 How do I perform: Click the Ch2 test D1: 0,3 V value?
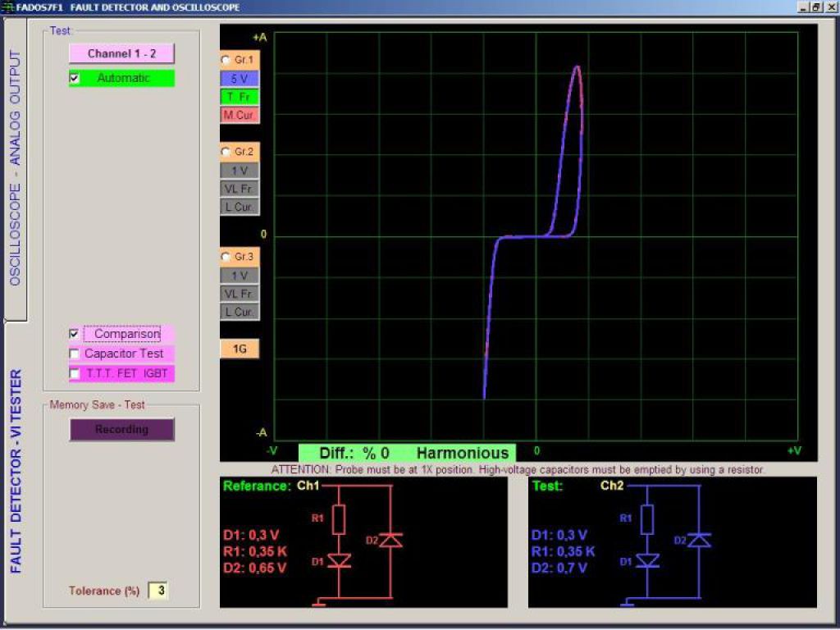[559, 535]
